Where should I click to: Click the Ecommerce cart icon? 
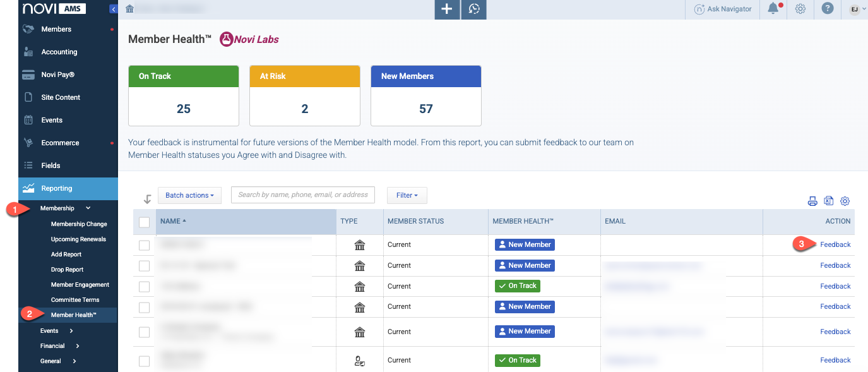(28, 143)
